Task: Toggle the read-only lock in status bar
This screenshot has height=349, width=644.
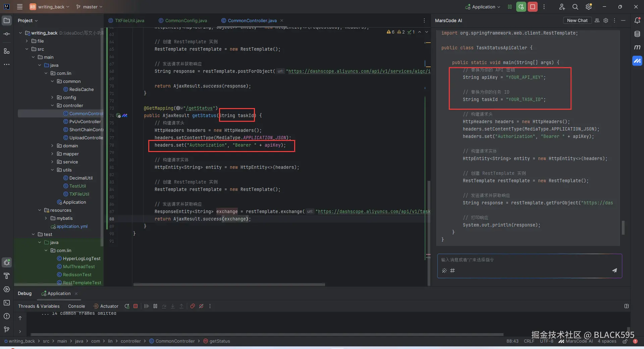Action: pyautogui.click(x=625, y=341)
